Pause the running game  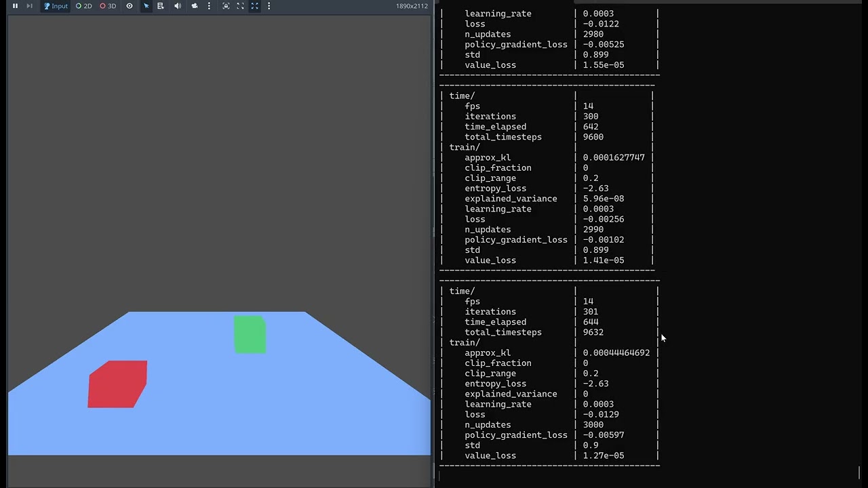pos(15,6)
